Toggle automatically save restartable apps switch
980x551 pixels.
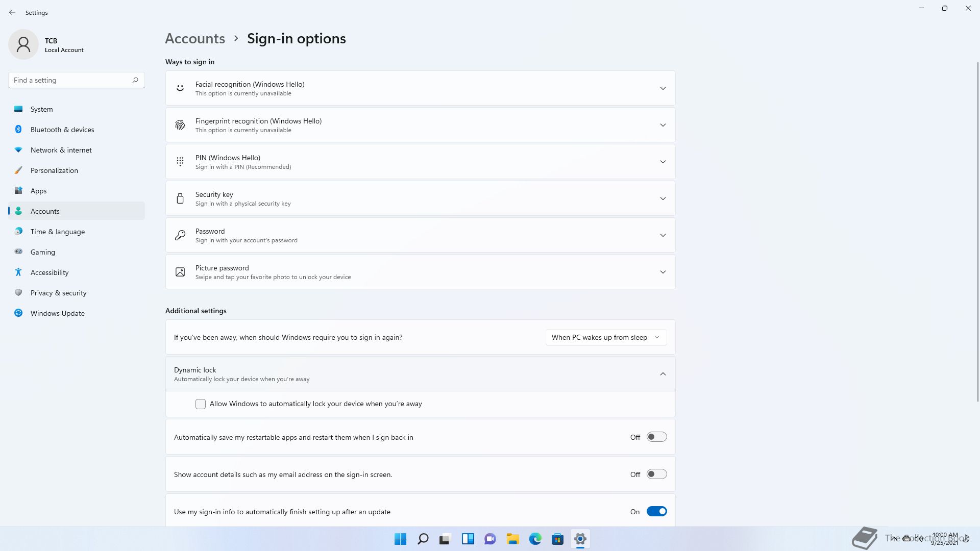point(656,437)
